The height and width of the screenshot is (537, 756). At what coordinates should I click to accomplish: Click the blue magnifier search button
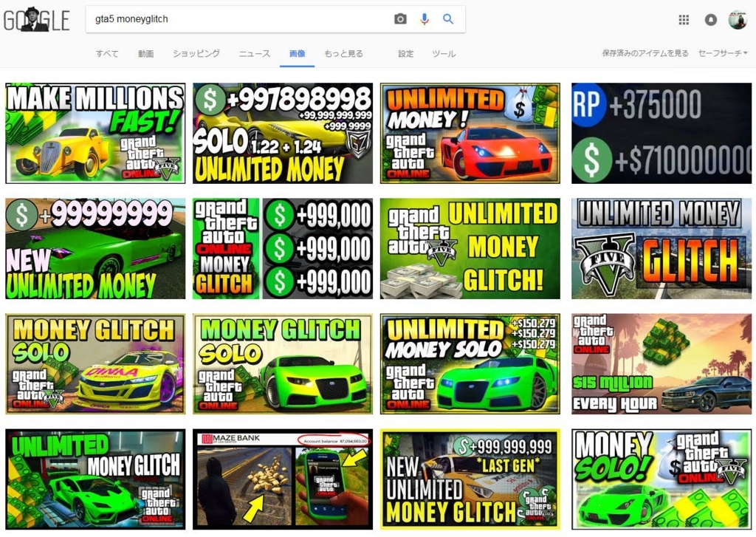pyautogui.click(x=448, y=18)
